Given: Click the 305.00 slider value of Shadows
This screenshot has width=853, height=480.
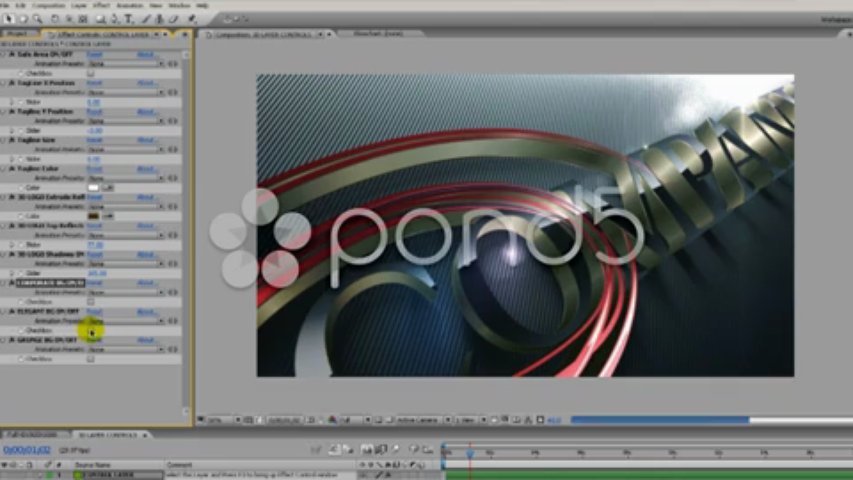Looking at the screenshot, I should 96,273.
